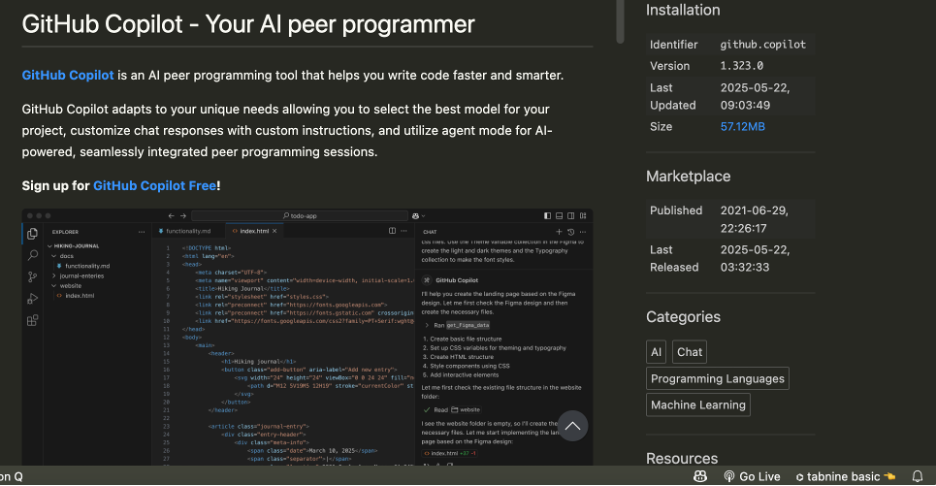
Task: Click the 'Published' label under Marketplace
Action: coord(676,211)
